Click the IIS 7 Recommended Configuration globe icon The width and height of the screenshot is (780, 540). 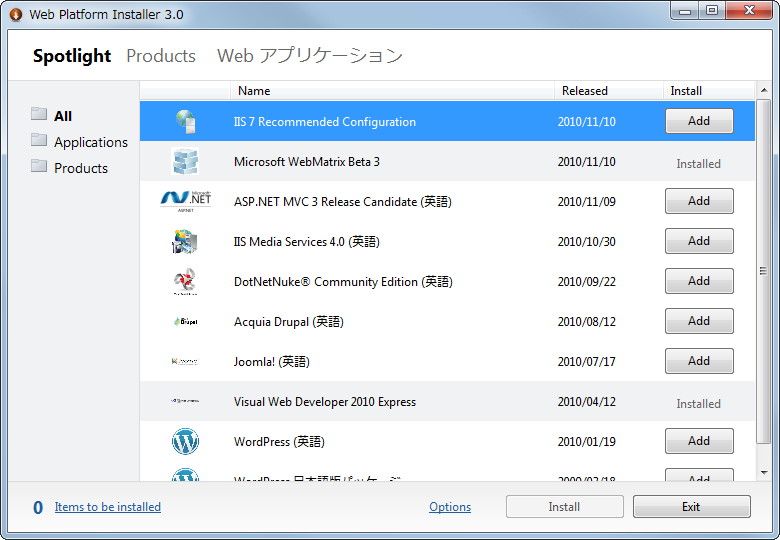186,121
